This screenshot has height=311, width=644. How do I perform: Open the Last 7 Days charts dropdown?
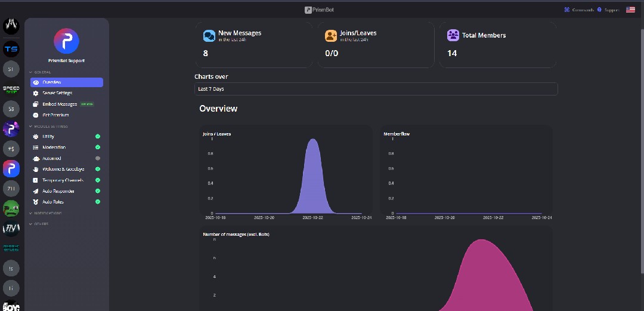[376, 89]
